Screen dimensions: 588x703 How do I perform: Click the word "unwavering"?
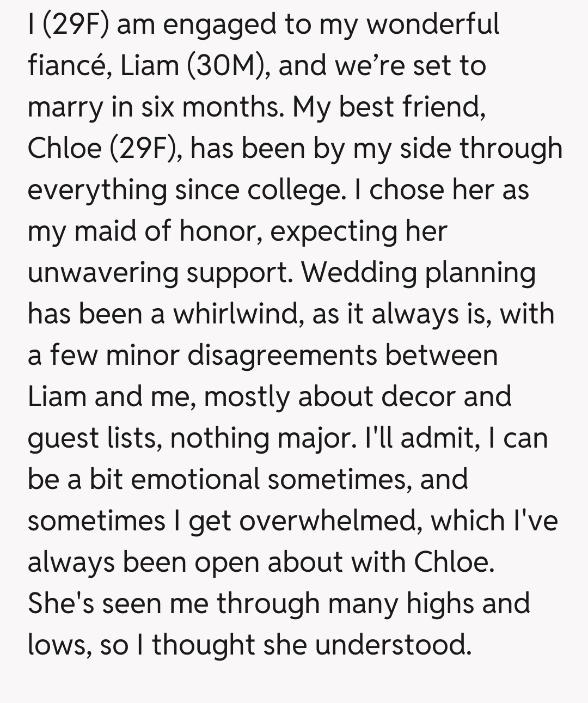point(103,273)
